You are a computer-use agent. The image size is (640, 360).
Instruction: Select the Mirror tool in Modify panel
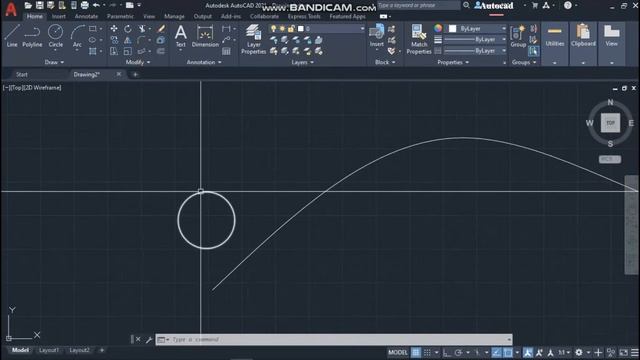(128, 40)
